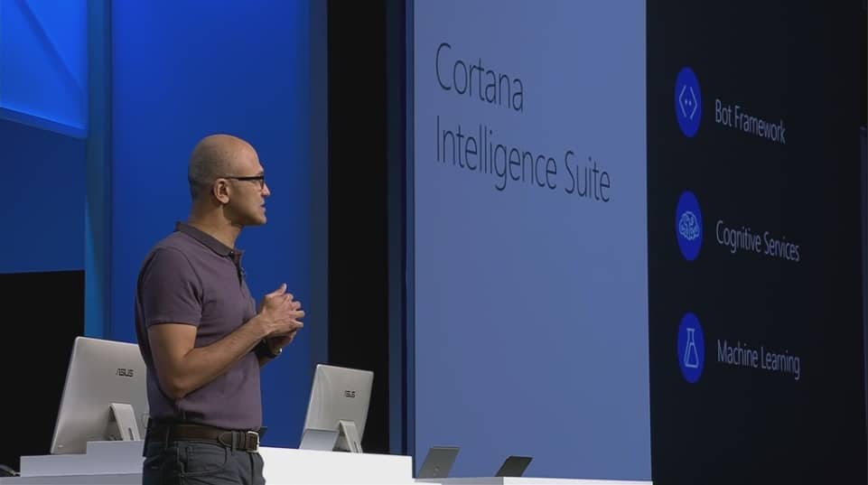Click the lapel microphone on the shirt
Screen dimensions: 868x485
pos(240,269)
